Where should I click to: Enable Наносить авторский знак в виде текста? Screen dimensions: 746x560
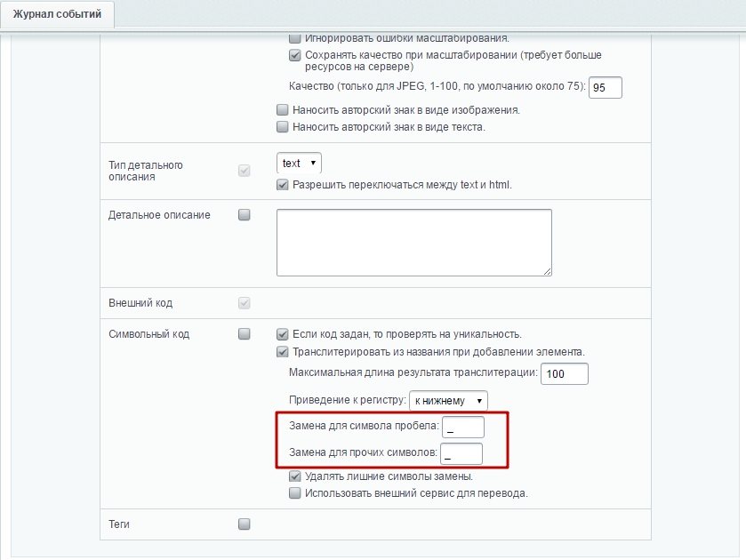(283, 126)
